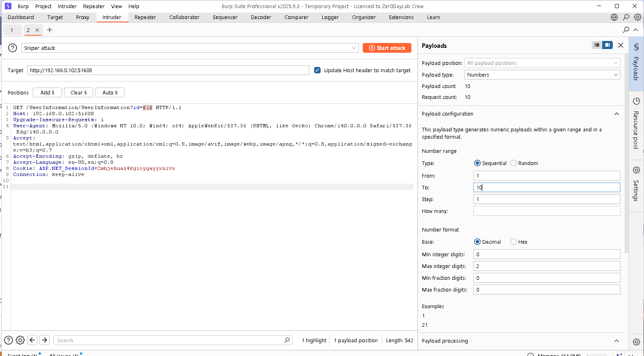This screenshot has width=644, height=356.
Task: Open the globe browser icon
Action: click(x=614, y=17)
